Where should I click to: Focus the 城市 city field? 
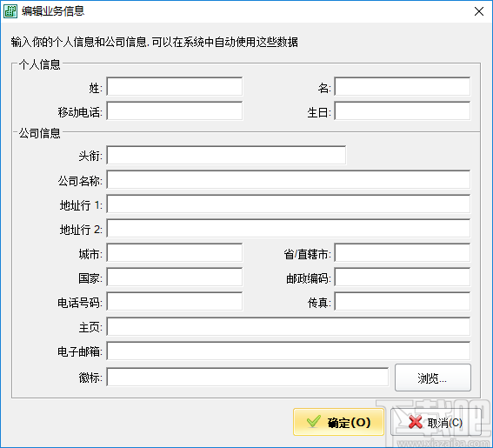175,252
